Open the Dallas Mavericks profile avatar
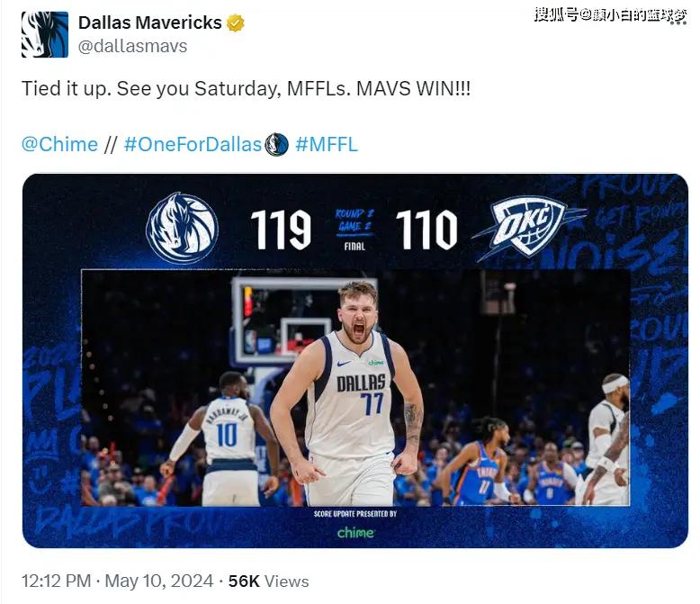The height and width of the screenshot is (604, 700). [45, 34]
